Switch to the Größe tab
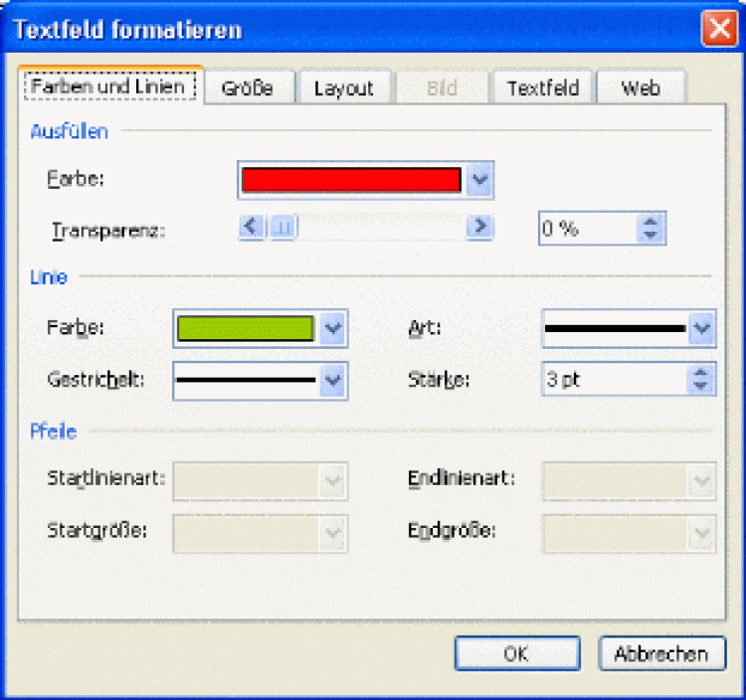The image size is (746, 700). coord(246,87)
